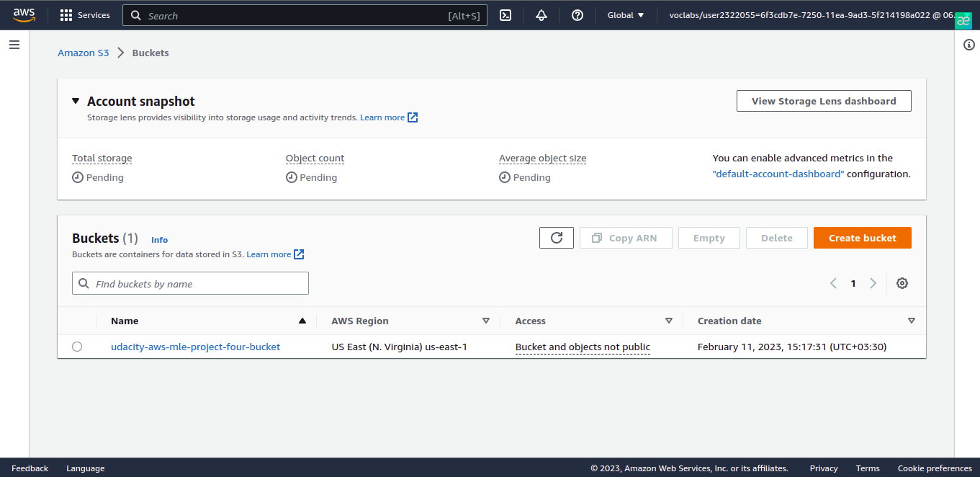Sort by AWS Region column arrow
The height and width of the screenshot is (477, 980).
tap(486, 321)
